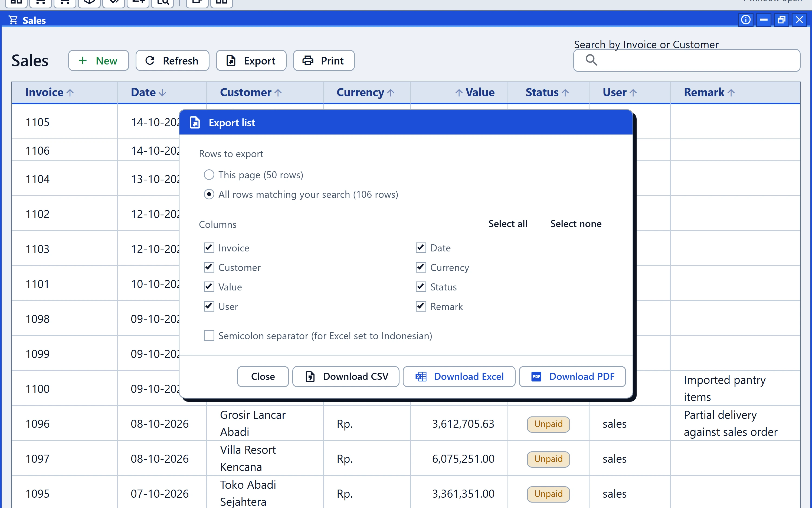812x508 pixels.
Task: Click the Export list dialog header icon
Action: point(195,123)
